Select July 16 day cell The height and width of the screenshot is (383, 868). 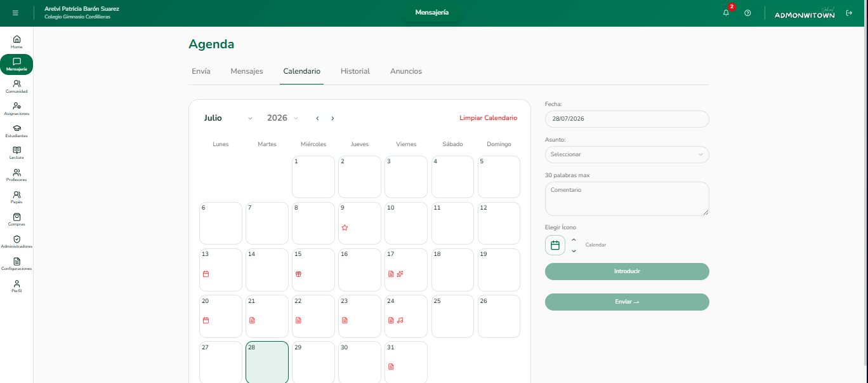pos(360,269)
